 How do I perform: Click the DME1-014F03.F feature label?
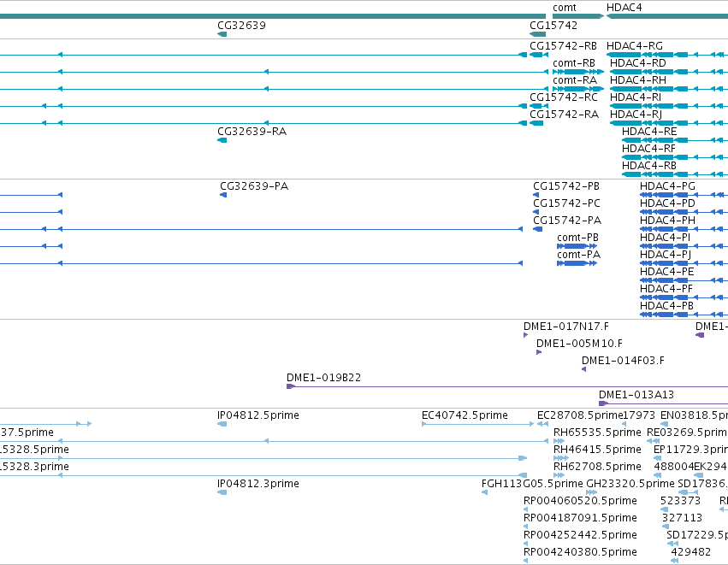623,362
